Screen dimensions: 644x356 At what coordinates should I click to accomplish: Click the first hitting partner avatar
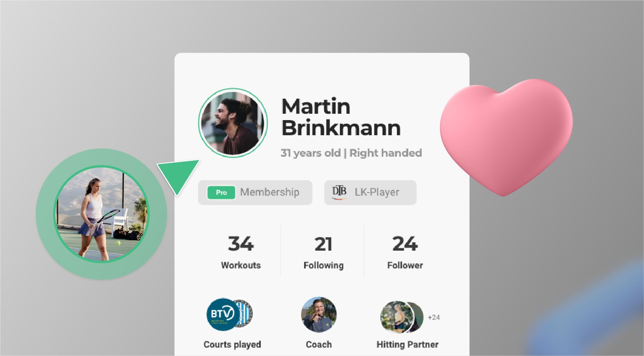coord(397,317)
